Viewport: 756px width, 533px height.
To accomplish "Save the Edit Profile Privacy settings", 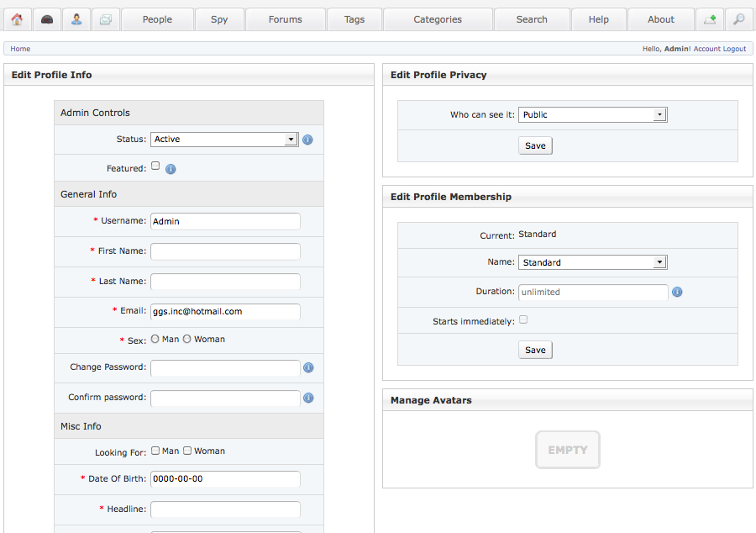I will tap(535, 146).
